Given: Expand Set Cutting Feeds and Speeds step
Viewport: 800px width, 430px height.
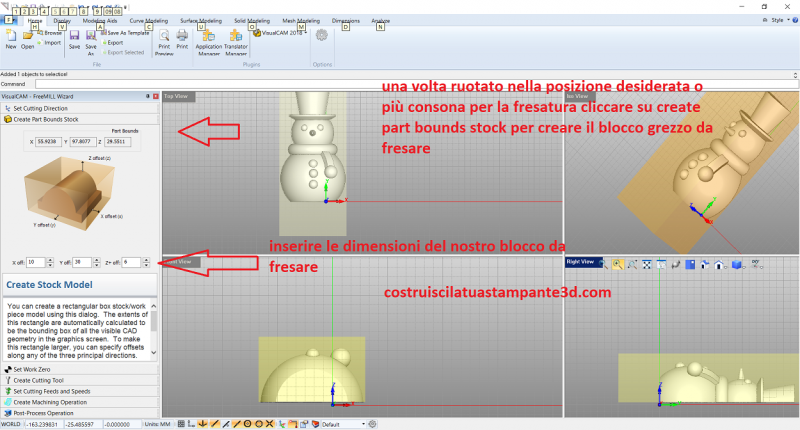Looking at the screenshot, I should (80, 391).
